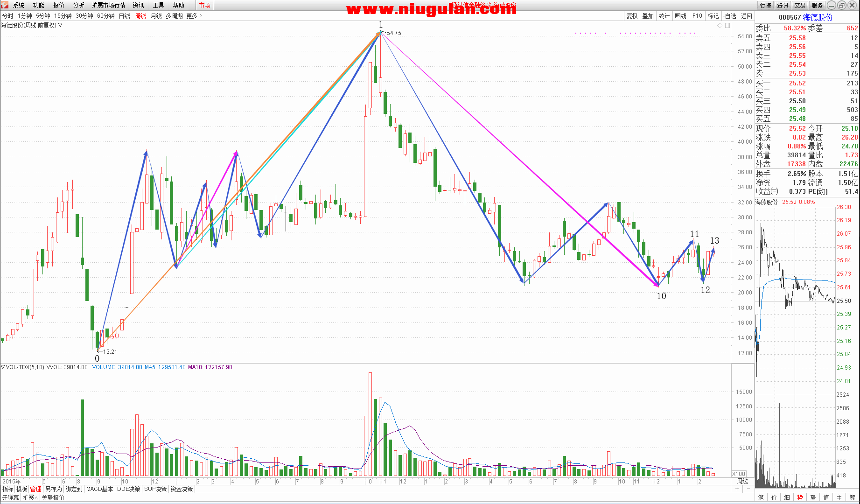
Task: Click the red application logo icon
Action: coord(4,5)
